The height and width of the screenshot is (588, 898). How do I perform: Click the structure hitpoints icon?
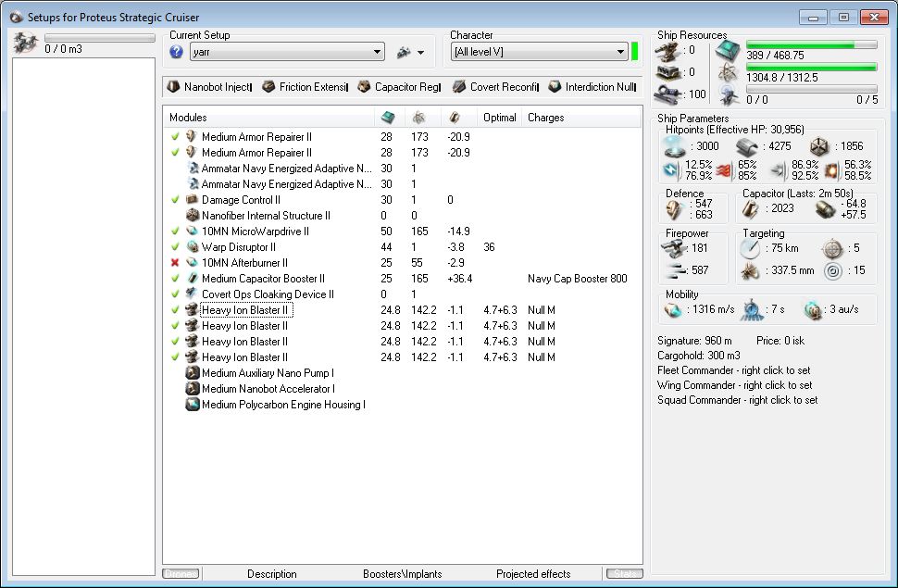click(x=819, y=147)
